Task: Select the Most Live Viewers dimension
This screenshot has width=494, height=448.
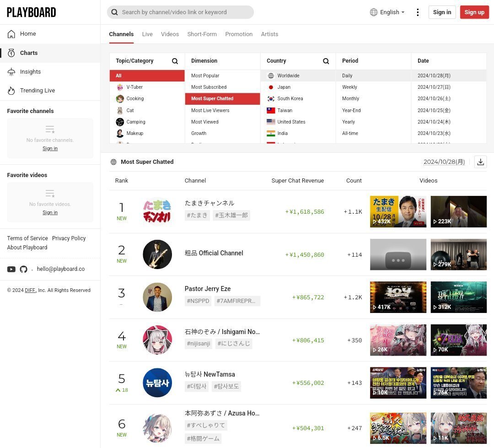Action: pos(222,110)
